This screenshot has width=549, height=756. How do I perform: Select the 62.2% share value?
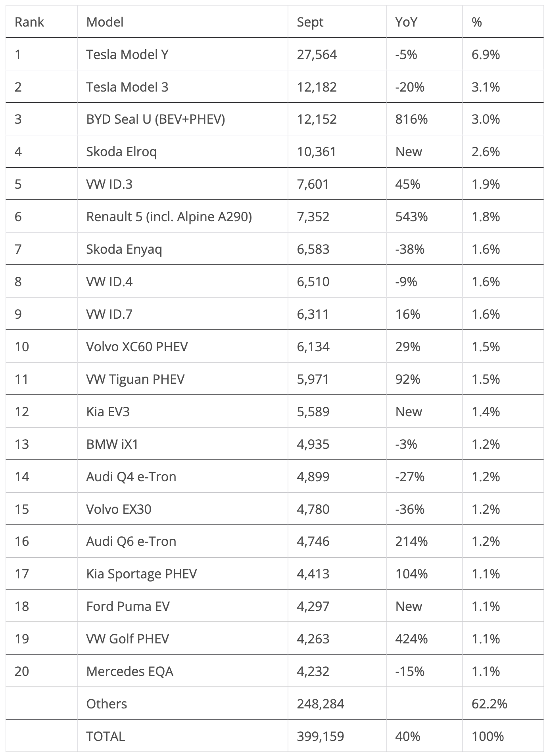(x=489, y=704)
